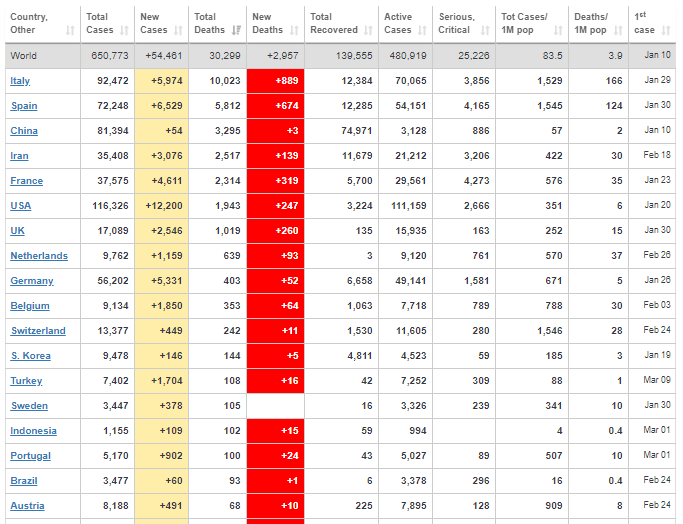This screenshot has width=683, height=524.
Task: Select World serious critical 25,226
Action: 473,56
